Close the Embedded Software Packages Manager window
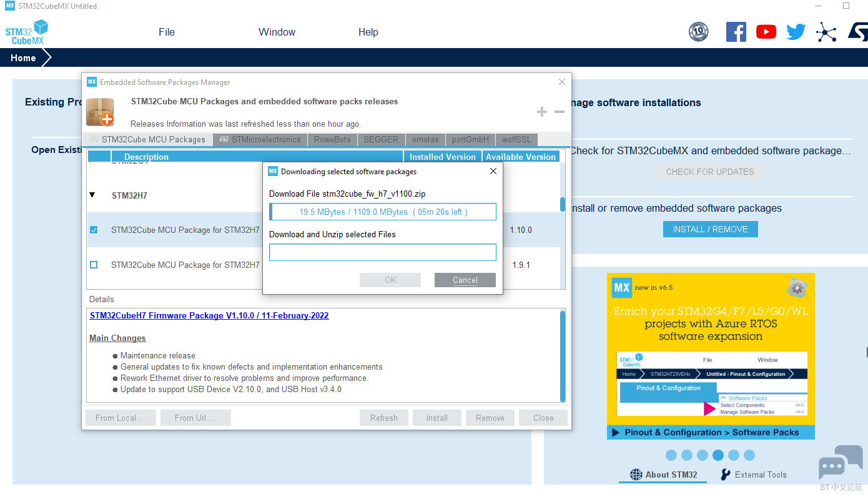Image resolution: width=868 pixels, height=497 pixels. tap(562, 82)
